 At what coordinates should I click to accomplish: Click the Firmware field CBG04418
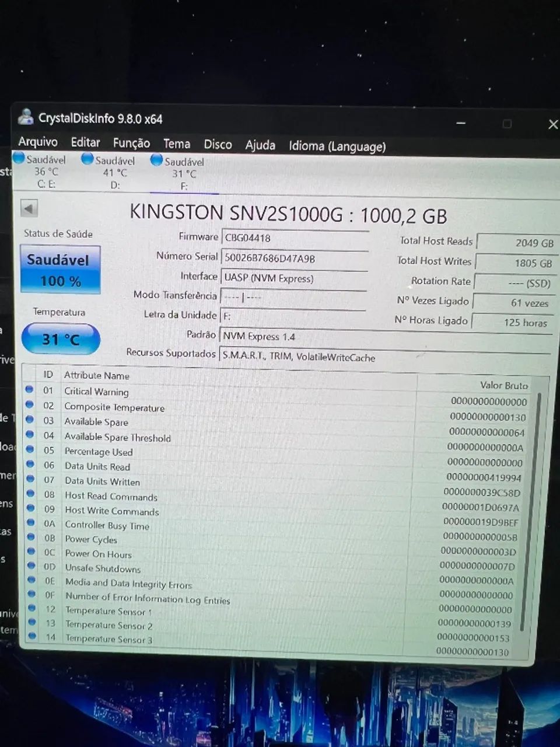pyautogui.click(x=295, y=238)
